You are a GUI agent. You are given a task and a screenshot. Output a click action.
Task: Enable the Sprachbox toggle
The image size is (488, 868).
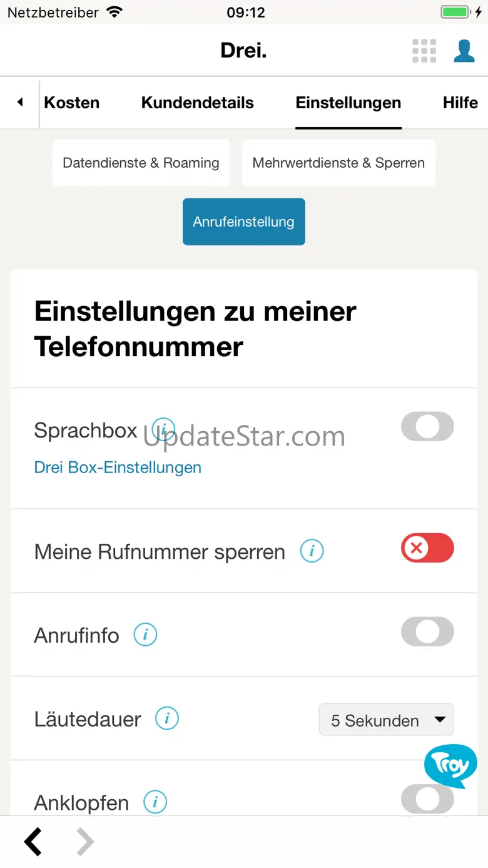point(427,427)
